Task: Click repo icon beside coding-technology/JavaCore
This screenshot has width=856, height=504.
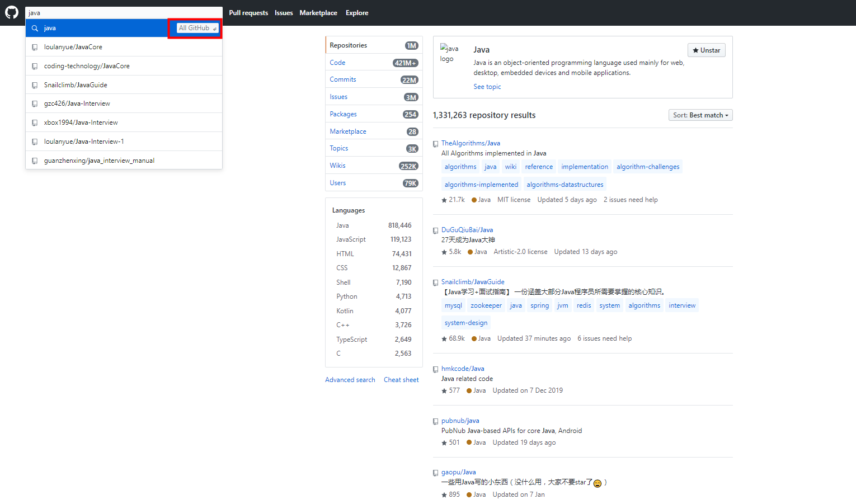Action: point(35,66)
